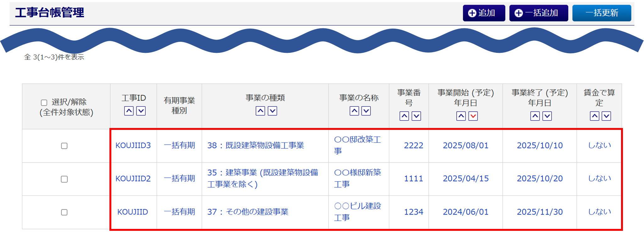Click start date 2024/06/01
The width and height of the screenshot is (644, 250).
(x=466, y=212)
